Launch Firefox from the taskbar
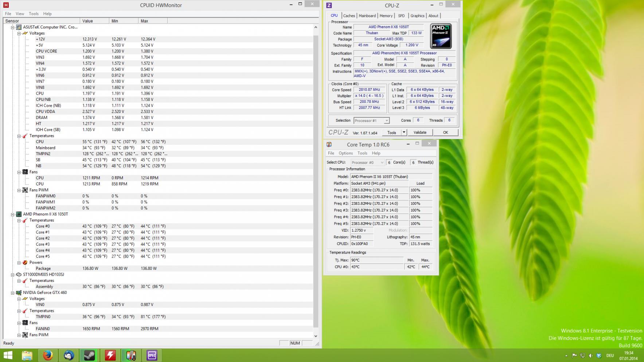The width and height of the screenshot is (644, 362). [x=48, y=355]
